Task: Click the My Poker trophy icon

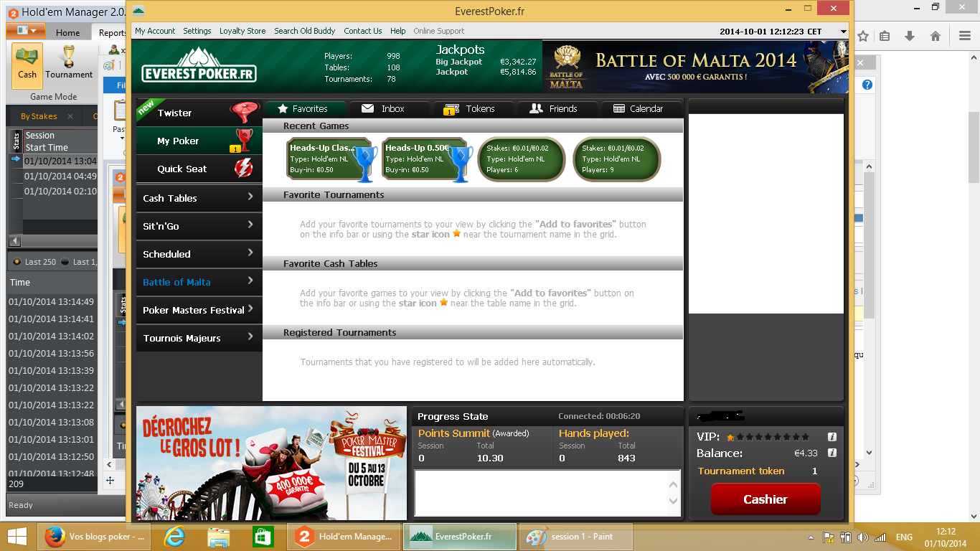Action: (x=244, y=140)
